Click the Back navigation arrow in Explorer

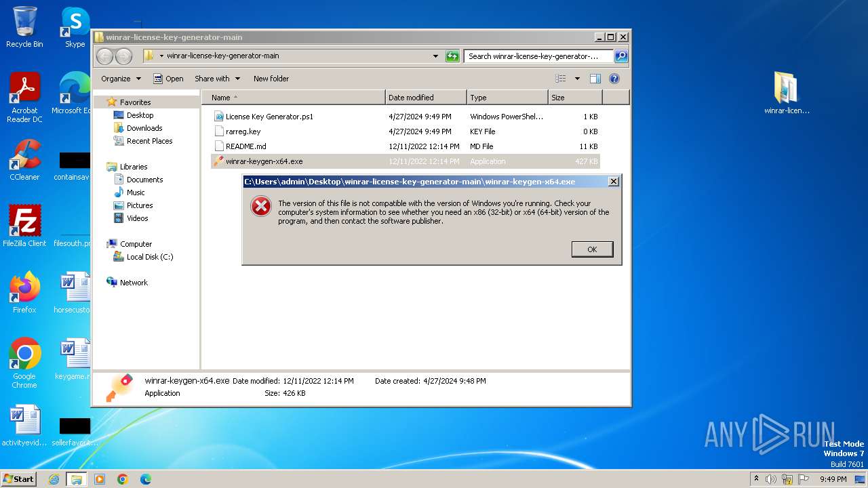(x=105, y=56)
